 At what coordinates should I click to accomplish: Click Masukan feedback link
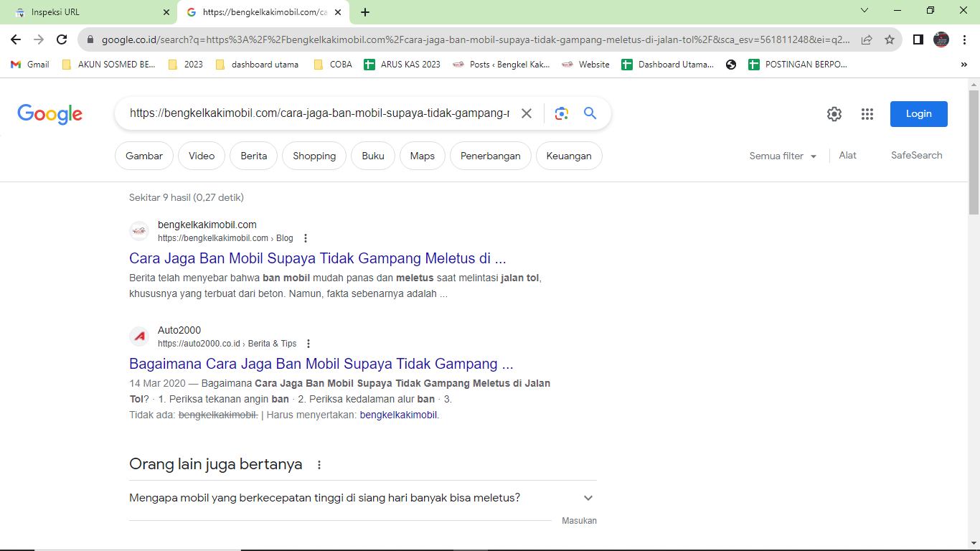point(579,521)
